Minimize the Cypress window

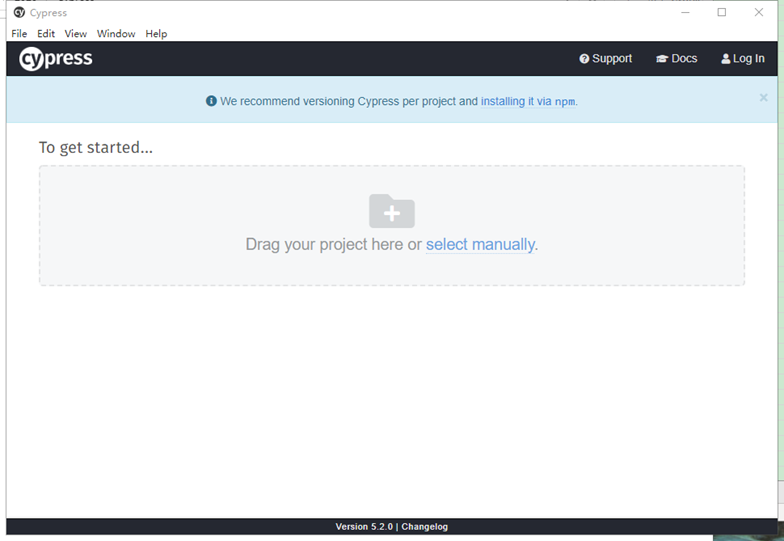point(686,12)
